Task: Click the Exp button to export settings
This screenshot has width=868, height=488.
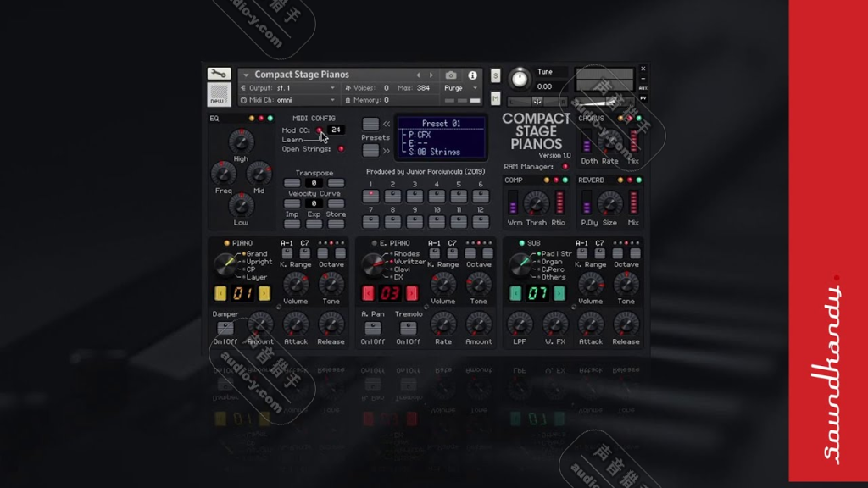Action: pyautogui.click(x=314, y=224)
